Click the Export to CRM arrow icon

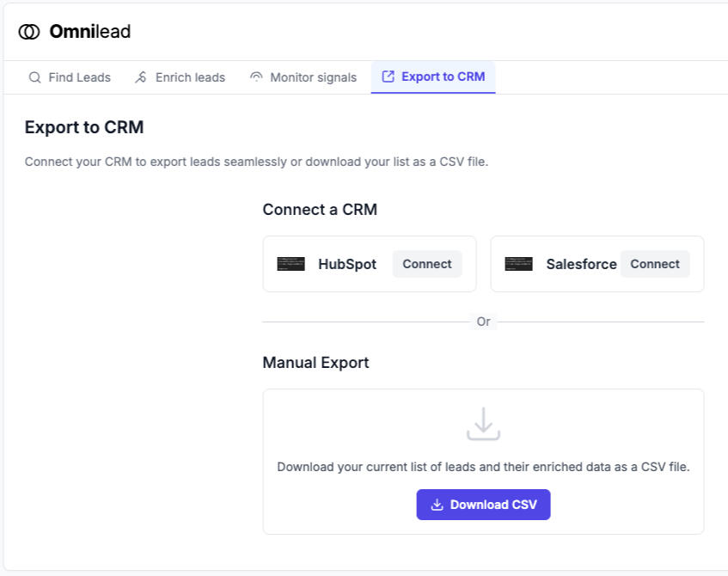click(388, 77)
